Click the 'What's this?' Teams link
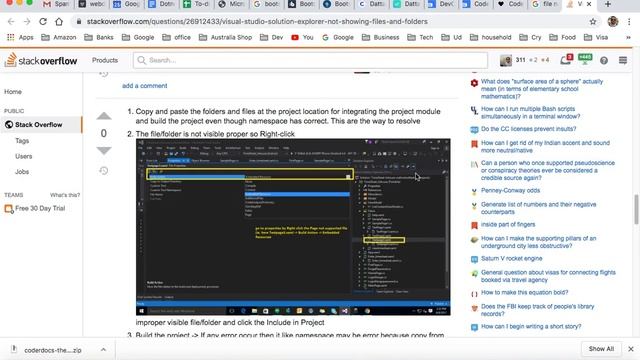The height and width of the screenshot is (360, 640). [x=65, y=195]
